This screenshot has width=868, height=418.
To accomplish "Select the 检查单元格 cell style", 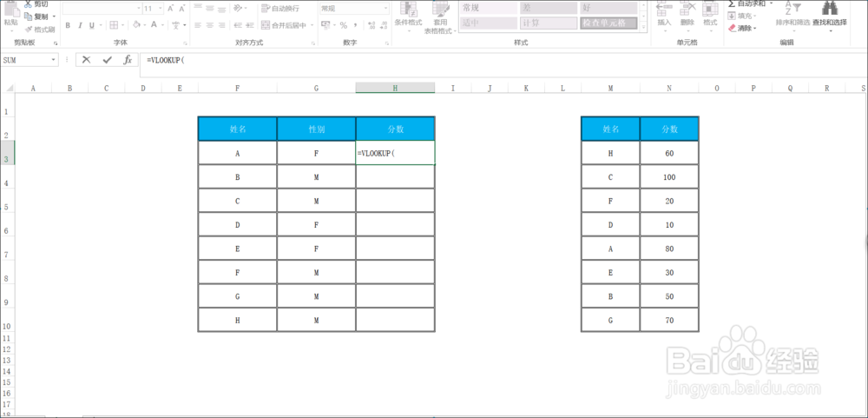I will 608,23.
